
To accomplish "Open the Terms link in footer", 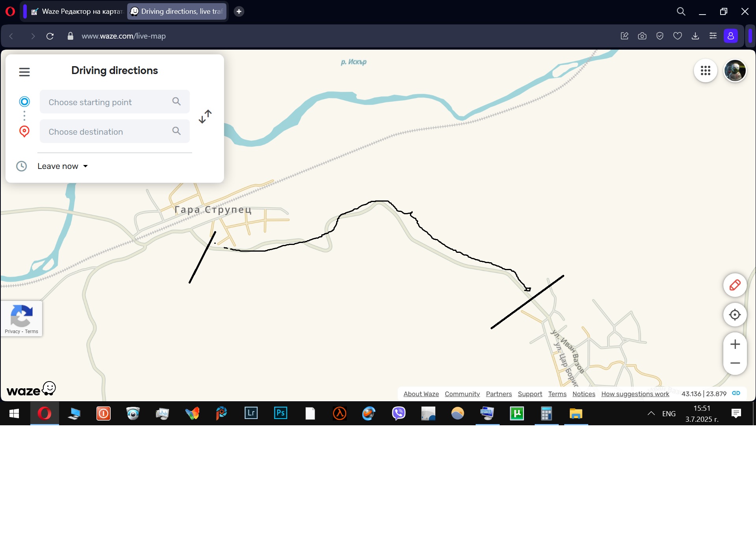I will (557, 394).
